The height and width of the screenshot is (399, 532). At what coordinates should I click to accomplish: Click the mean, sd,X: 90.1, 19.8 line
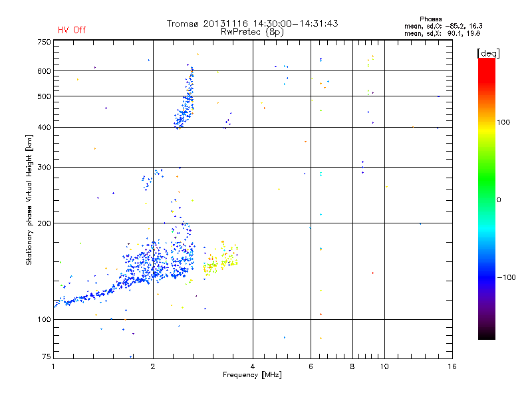(x=442, y=33)
